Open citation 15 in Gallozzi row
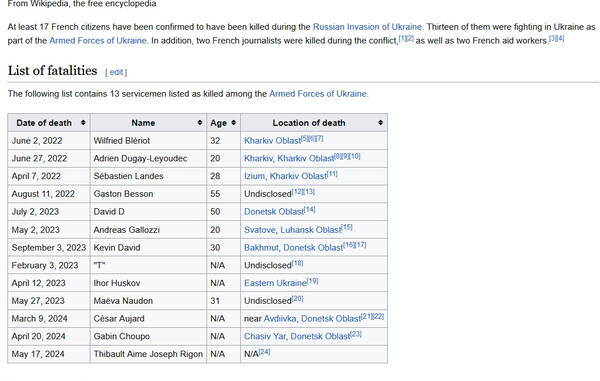 point(347,227)
